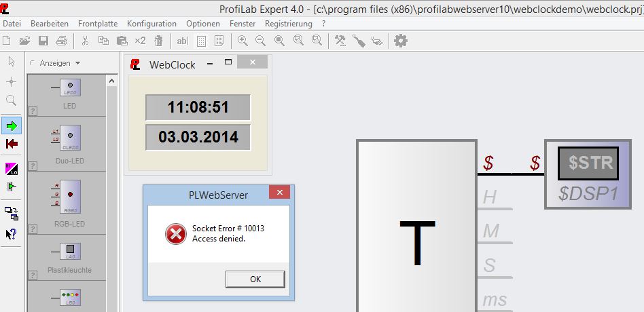This screenshot has width=644, height=312.
Task: Open the Bearbeiten menu
Action: [50, 24]
